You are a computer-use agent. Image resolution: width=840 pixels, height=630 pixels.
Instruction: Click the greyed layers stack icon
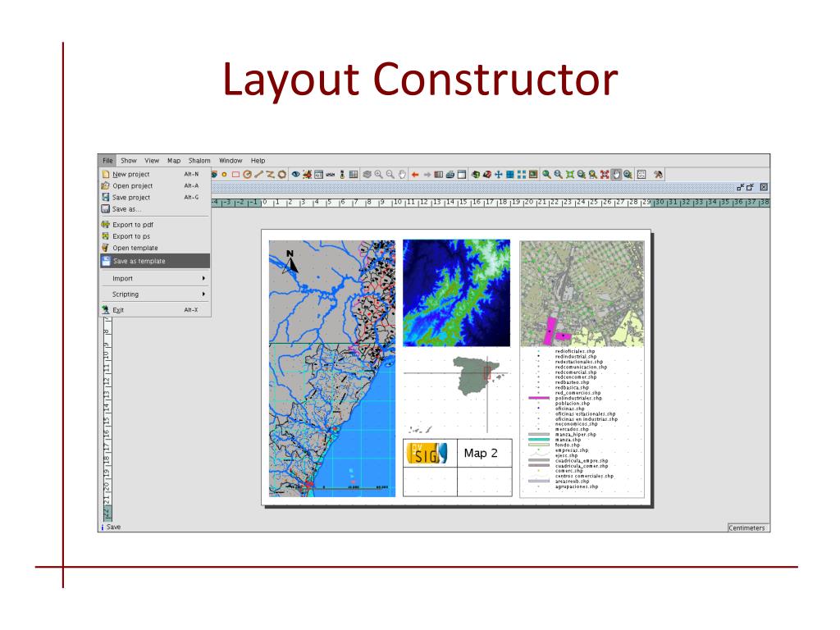pos(367,175)
